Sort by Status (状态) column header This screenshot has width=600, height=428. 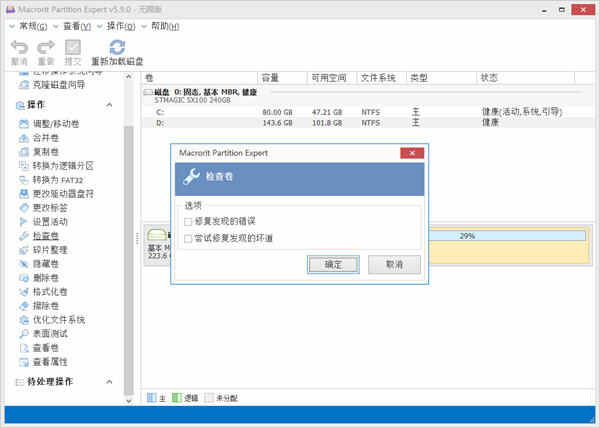tap(526, 78)
